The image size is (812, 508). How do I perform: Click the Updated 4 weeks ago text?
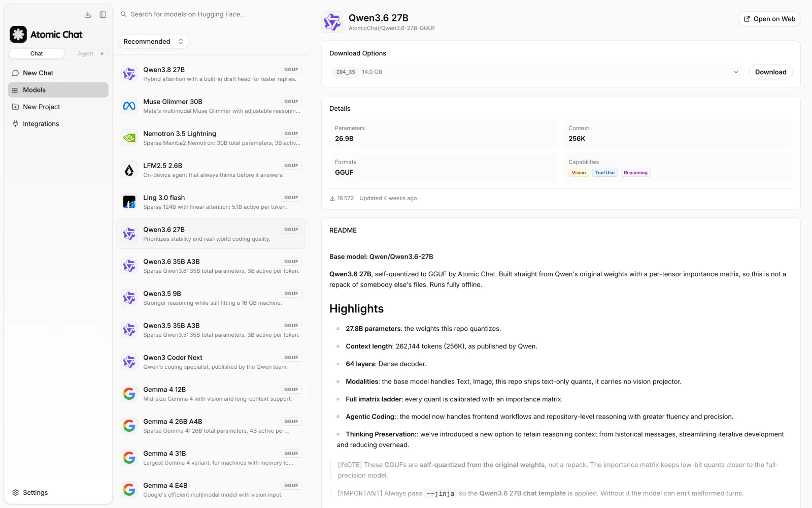[x=388, y=199]
